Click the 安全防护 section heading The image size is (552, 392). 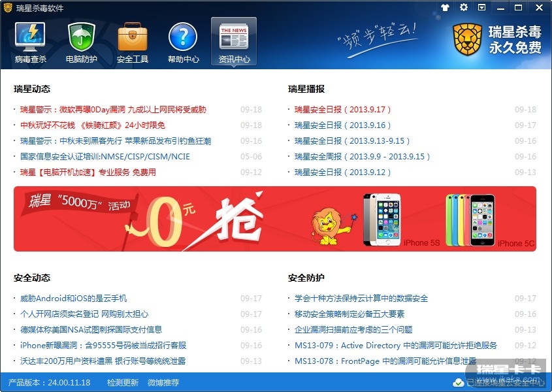tap(306, 278)
